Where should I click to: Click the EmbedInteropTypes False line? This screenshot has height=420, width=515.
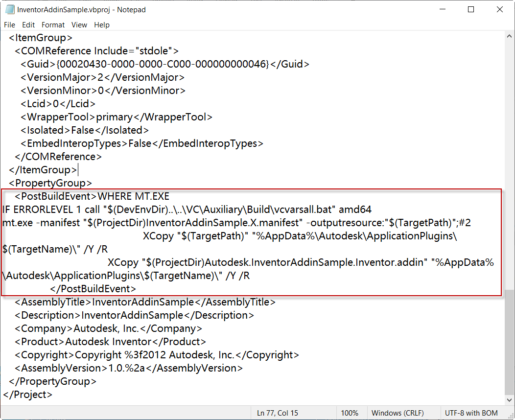coord(142,143)
